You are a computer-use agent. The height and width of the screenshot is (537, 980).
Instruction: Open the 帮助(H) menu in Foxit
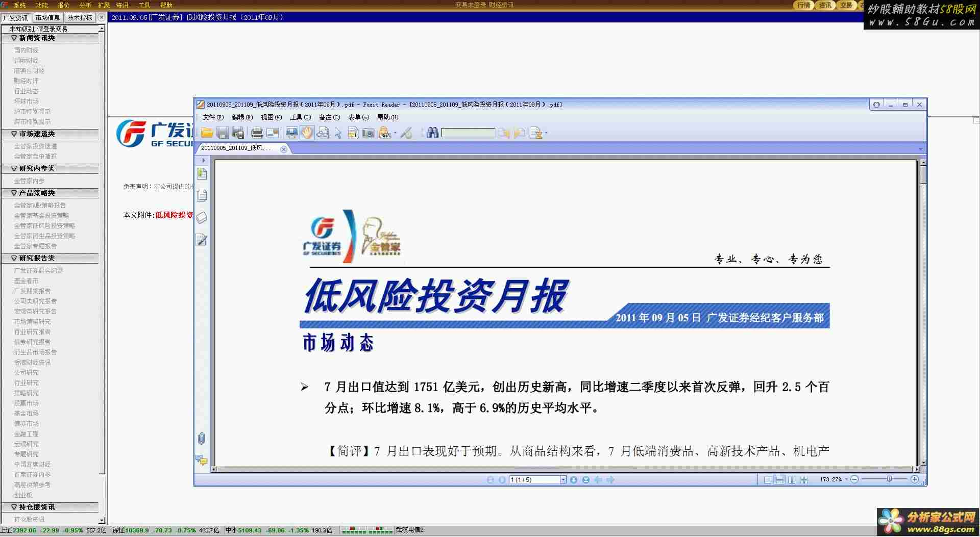point(387,117)
